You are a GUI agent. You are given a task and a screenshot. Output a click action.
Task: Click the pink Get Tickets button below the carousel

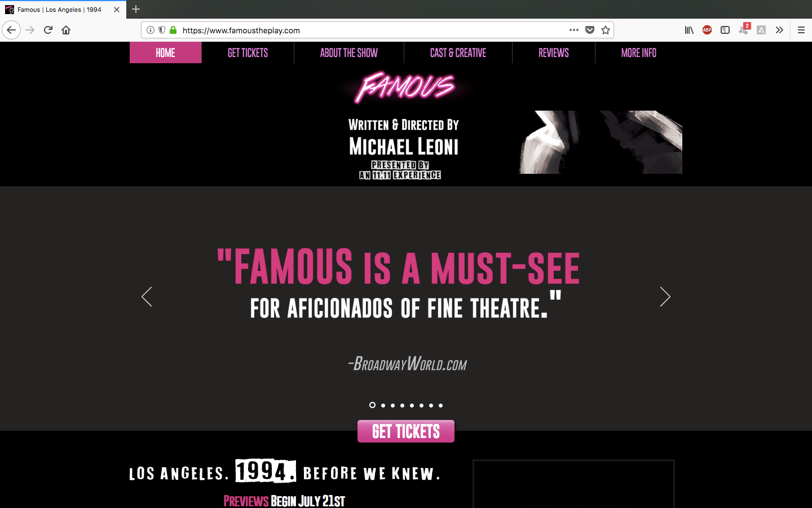click(406, 431)
